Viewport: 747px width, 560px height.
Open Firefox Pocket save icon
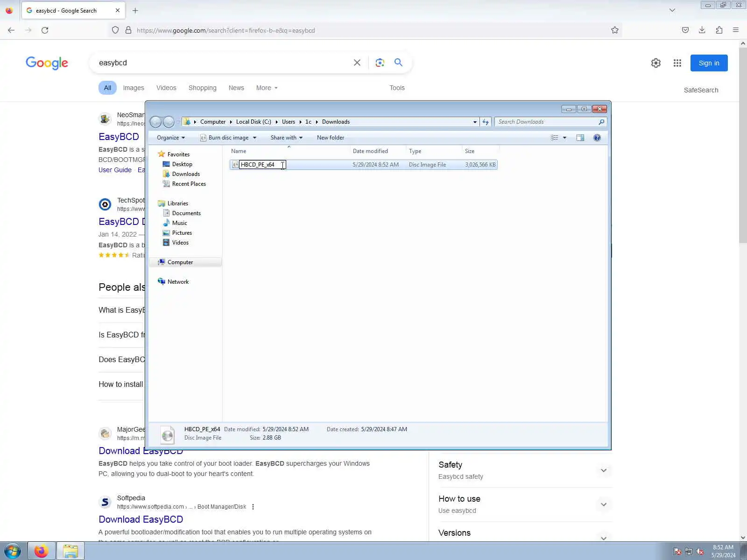tap(685, 30)
